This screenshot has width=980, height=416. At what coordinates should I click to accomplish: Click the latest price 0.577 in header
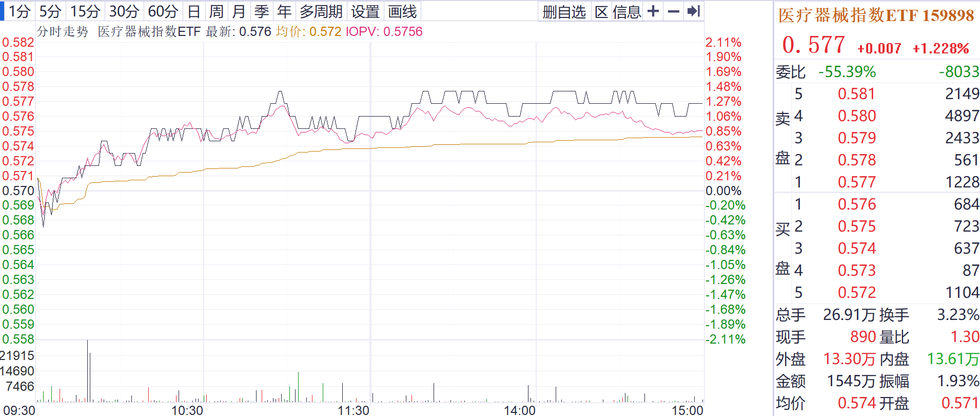point(813,45)
